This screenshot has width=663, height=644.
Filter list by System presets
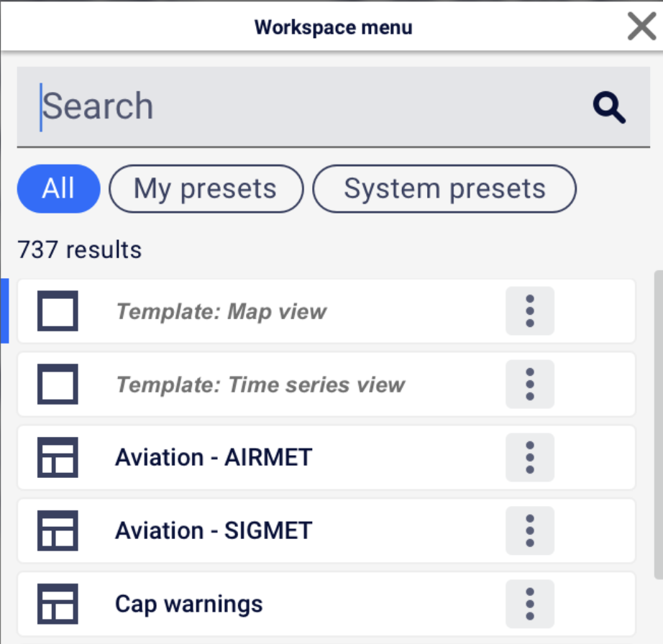(x=444, y=188)
